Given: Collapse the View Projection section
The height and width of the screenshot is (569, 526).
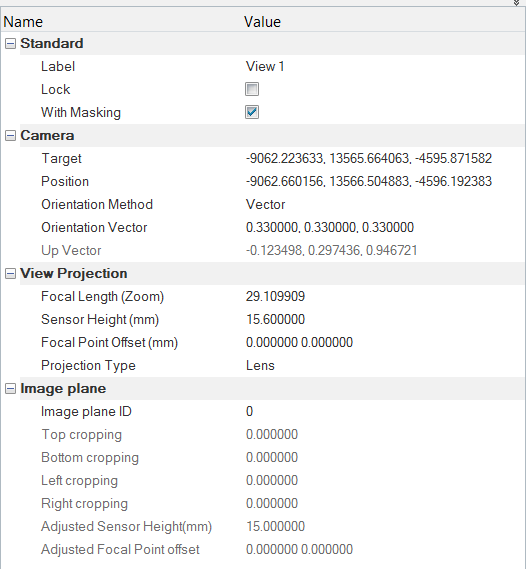Looking at the screenshot, I should point(11,274).
